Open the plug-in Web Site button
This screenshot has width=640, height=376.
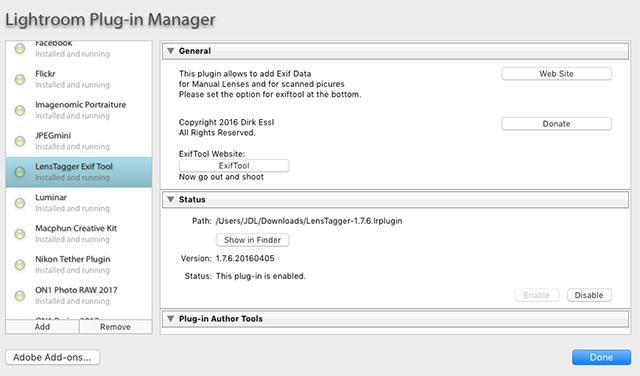[x=556, y=74]
